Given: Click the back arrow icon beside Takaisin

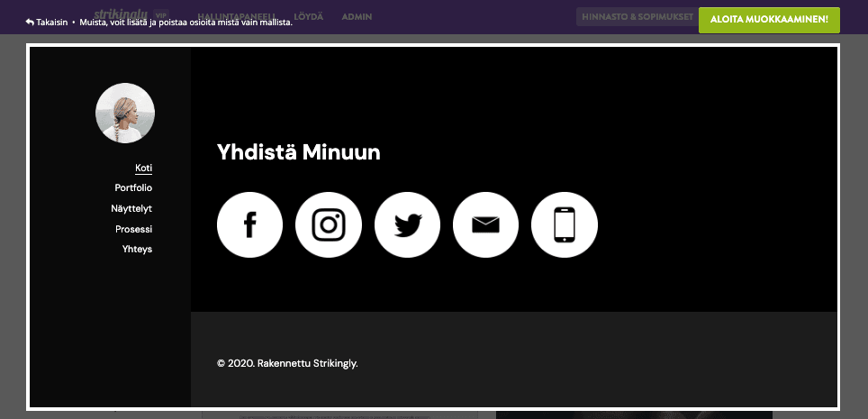Looking at the screenshot, I should coord(30,23).
